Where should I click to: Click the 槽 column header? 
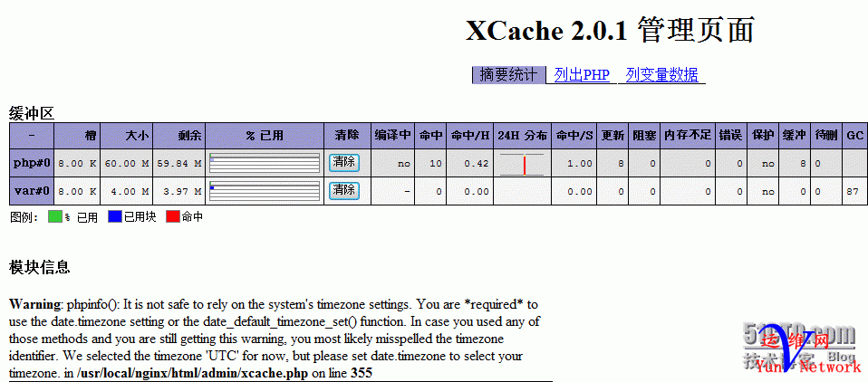click(x=78, y=136)
